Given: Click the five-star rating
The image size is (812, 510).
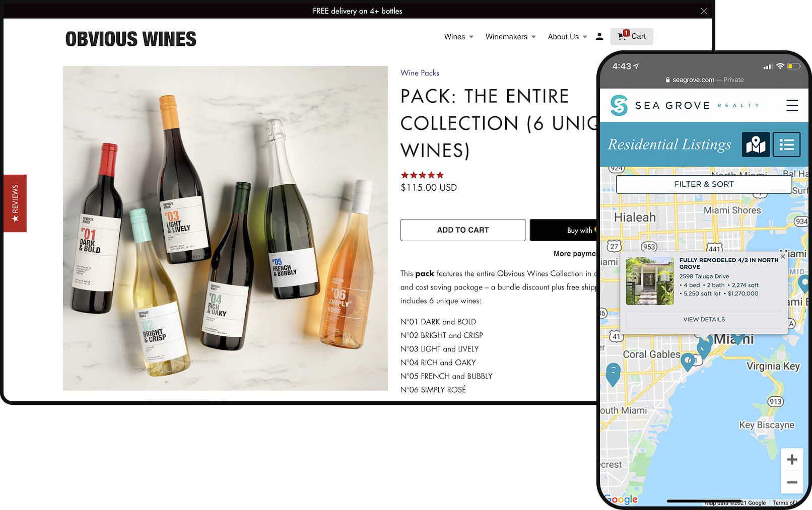Looking at the screenshot, I should (x=422, y=175).
